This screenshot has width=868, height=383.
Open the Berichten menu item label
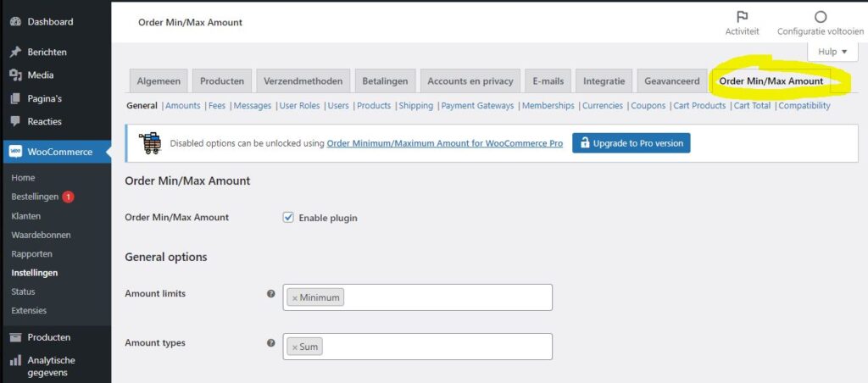47,52
